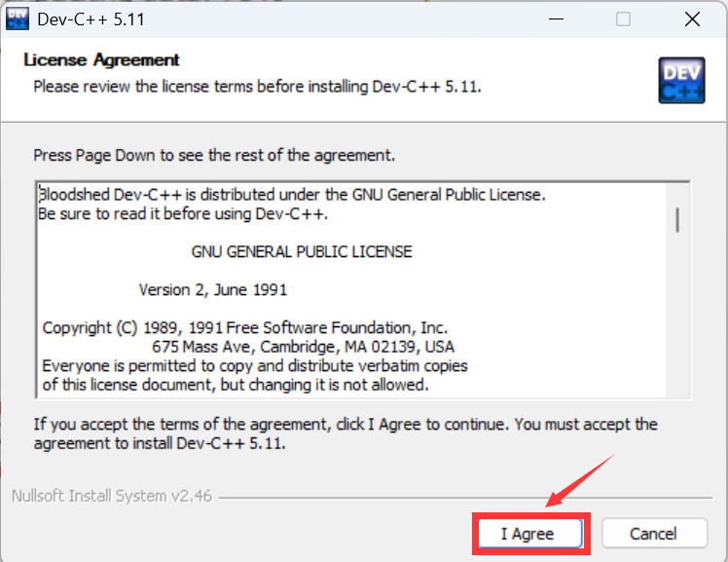Image resolution: width=728 pixels, height=562 pixels.
Task: Click the 'If you accept the terms' paragraph
Action: pos(346,433)
